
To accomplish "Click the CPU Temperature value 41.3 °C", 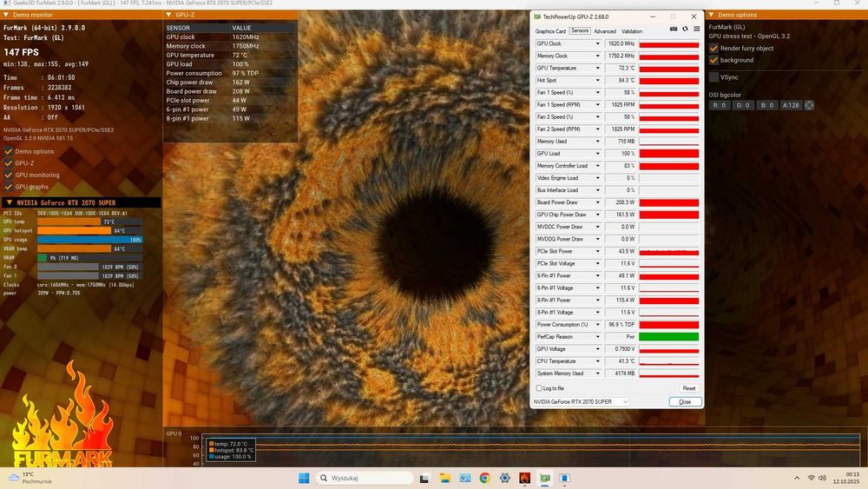I will (621, 361).
